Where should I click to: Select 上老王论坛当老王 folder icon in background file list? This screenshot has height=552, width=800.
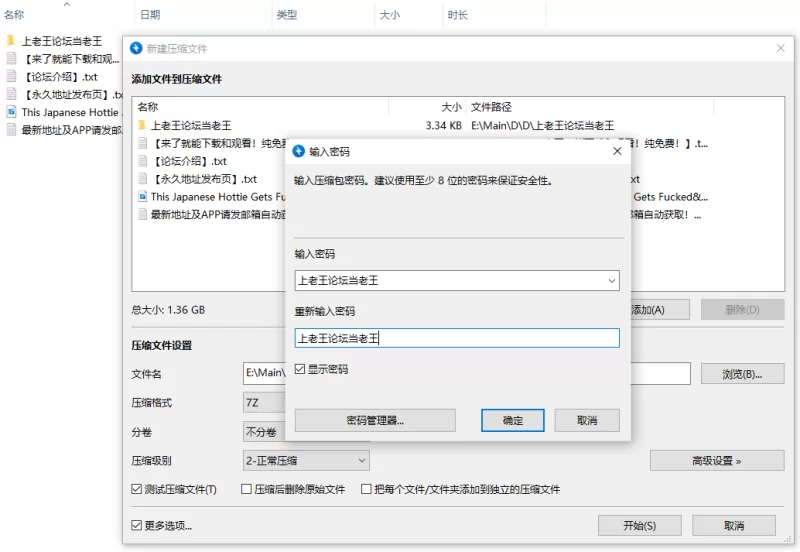tap(11, 41)
